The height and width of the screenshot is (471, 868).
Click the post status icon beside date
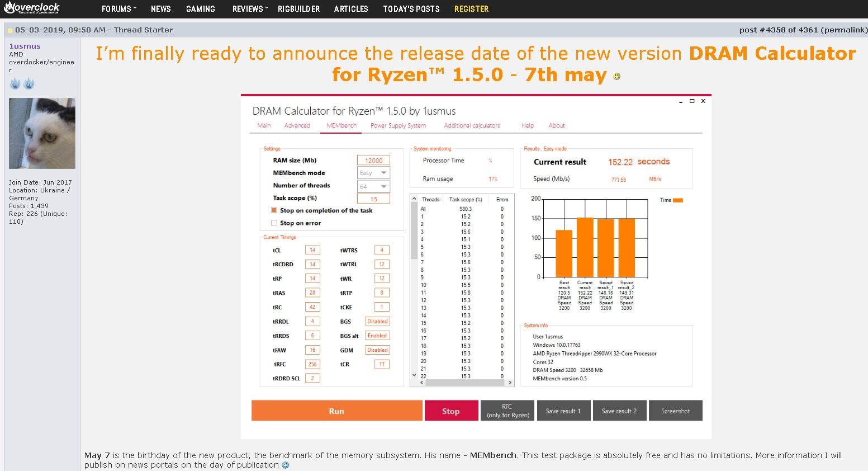point(10,30)
